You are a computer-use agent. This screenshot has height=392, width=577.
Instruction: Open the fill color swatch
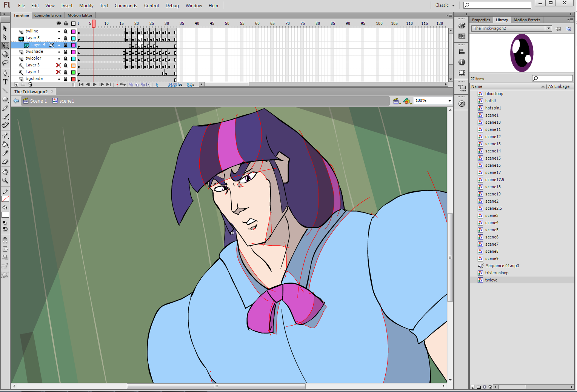point(5,215)
